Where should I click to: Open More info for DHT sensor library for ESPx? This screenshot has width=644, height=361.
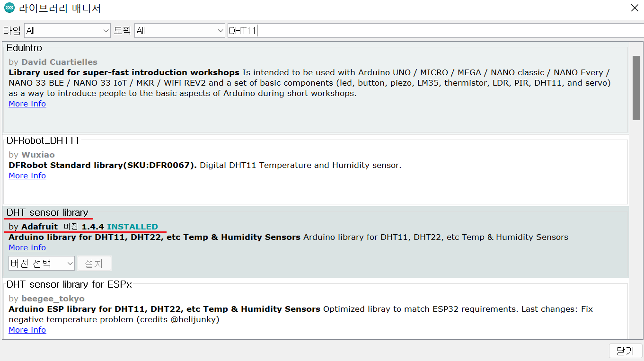[x=27, y=330]
